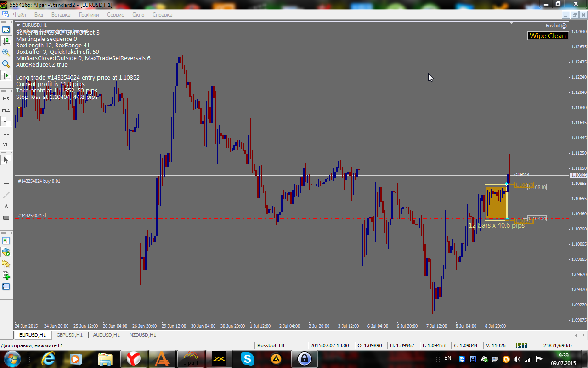
Task: Select the text label tool
Action: pos(6,206)
